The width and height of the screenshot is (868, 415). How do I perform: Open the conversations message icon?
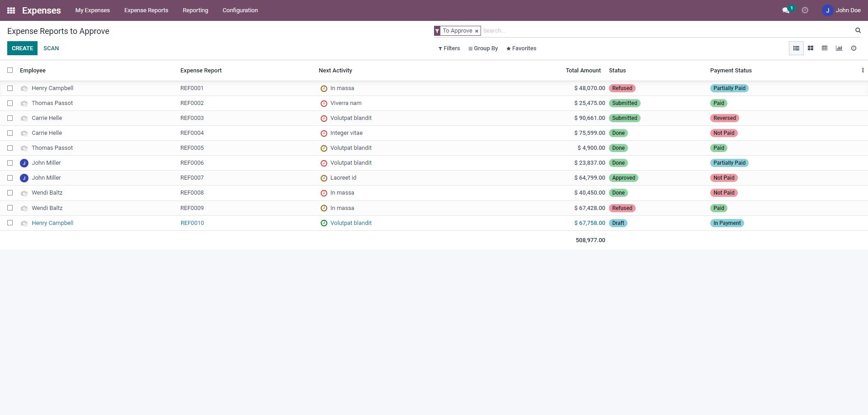coord(786,10)
